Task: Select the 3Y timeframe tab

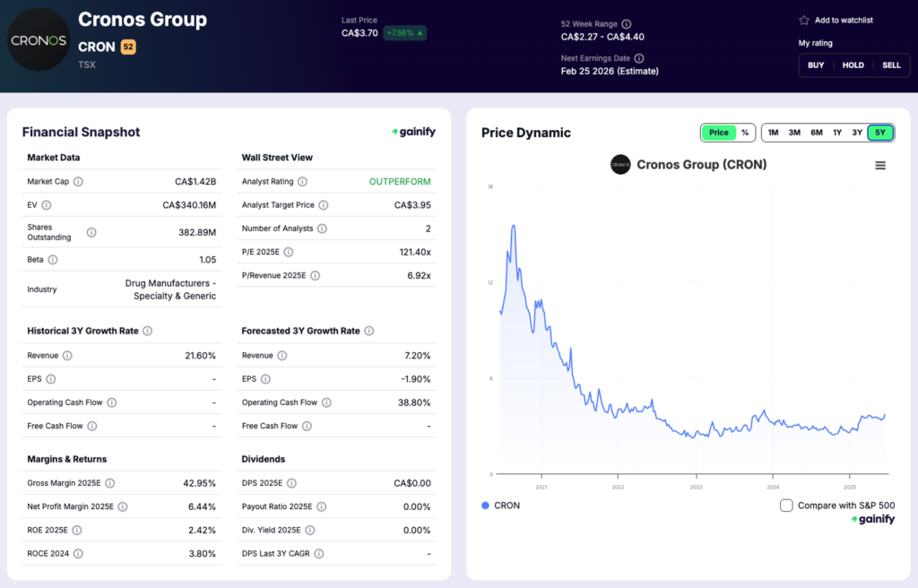Action: (859, 132)
